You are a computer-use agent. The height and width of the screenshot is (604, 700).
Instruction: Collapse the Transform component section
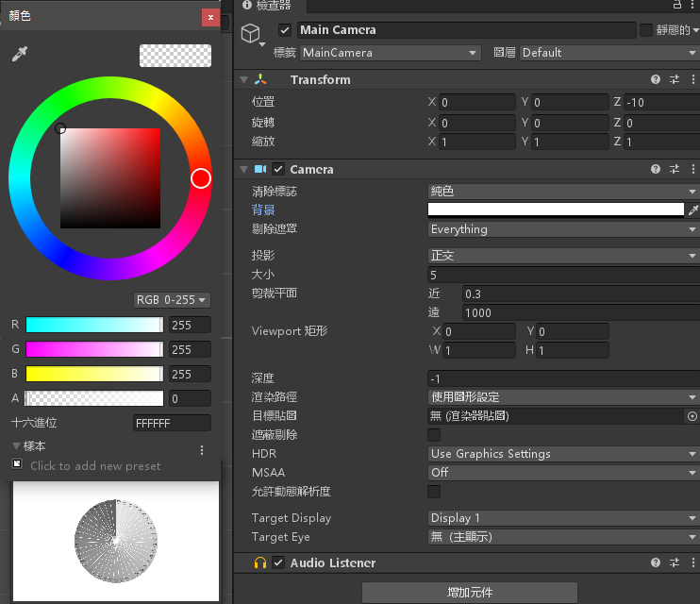244,80
